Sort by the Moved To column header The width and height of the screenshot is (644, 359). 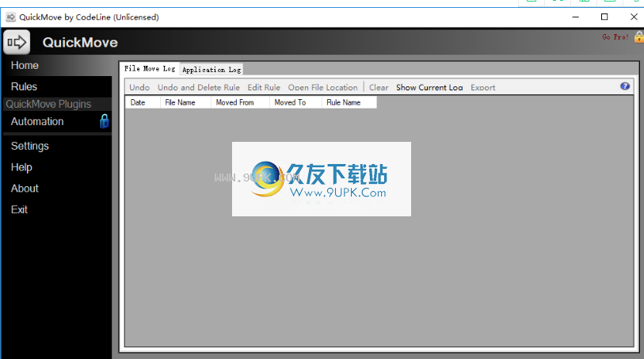(295, 102)
